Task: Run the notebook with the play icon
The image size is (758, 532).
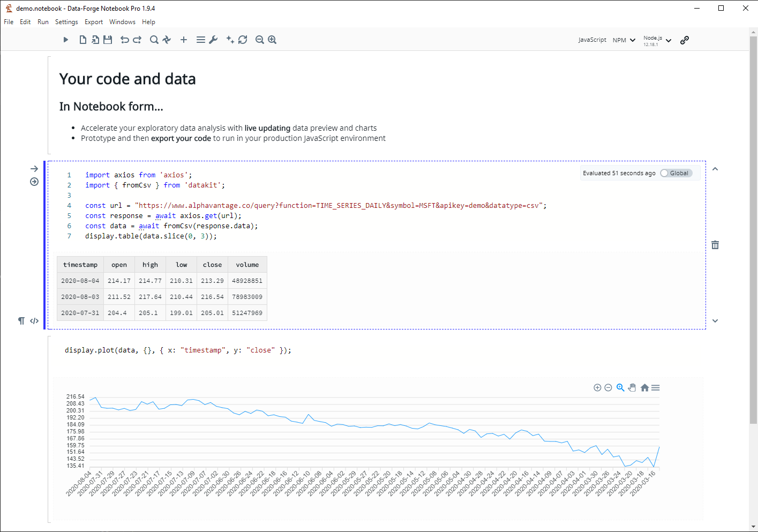Action: pyautogui.click(x=65, y=40)
